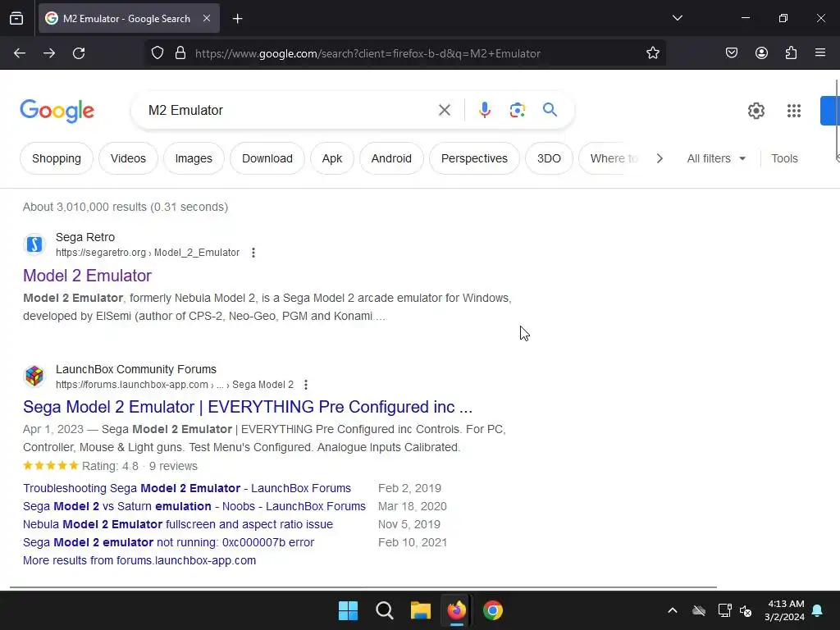
Task: Go back to the previous page
Action: pyautogui.click(x=20, y=53)
